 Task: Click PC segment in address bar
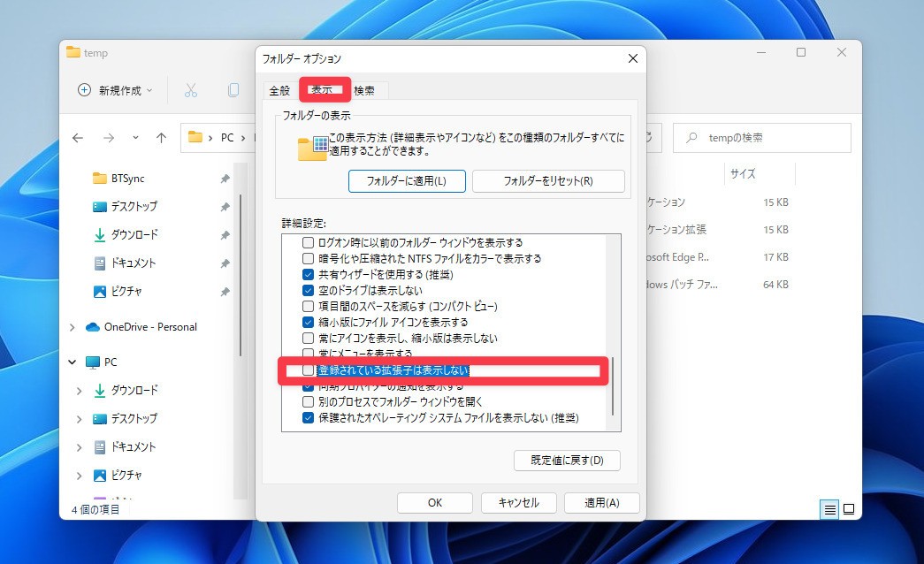227,138
